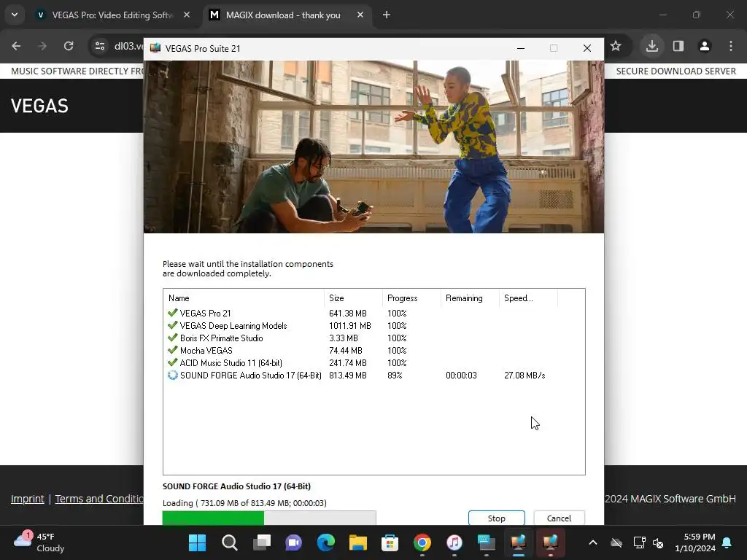Click the Name column header
This screenshot has height=560, width=747.
click(244, 298)
